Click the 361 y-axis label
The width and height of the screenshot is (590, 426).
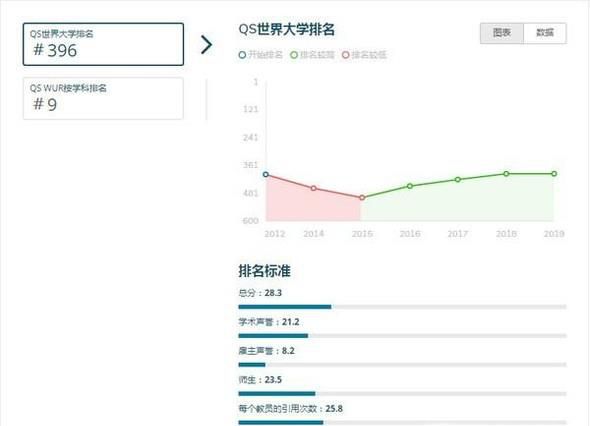click(251, 165)
